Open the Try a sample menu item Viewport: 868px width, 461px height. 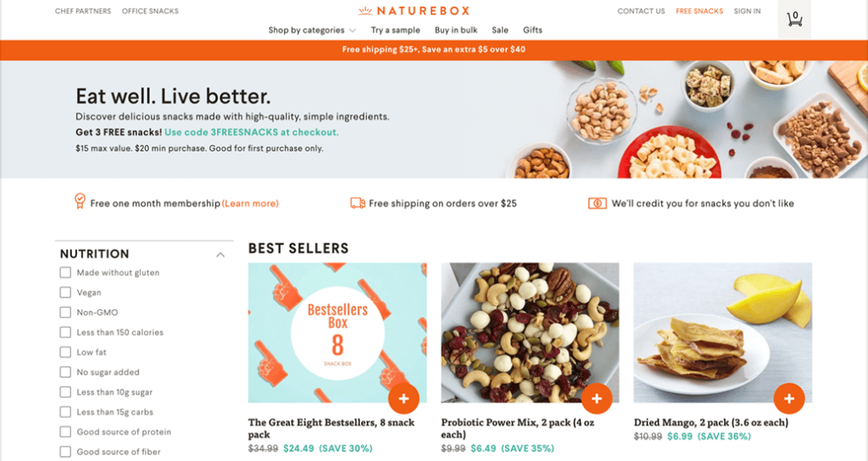[x=395, y=30]
